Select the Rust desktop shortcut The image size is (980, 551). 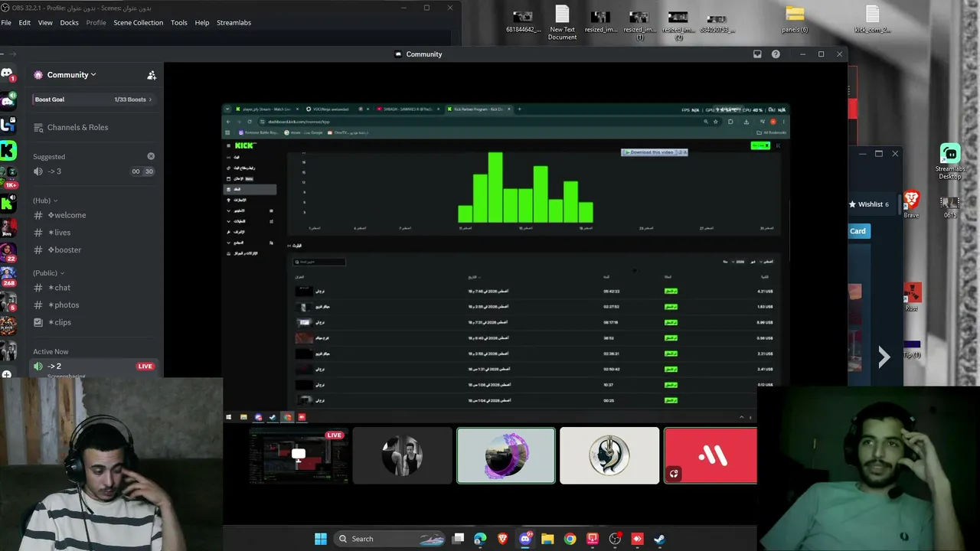coord(911,297)
